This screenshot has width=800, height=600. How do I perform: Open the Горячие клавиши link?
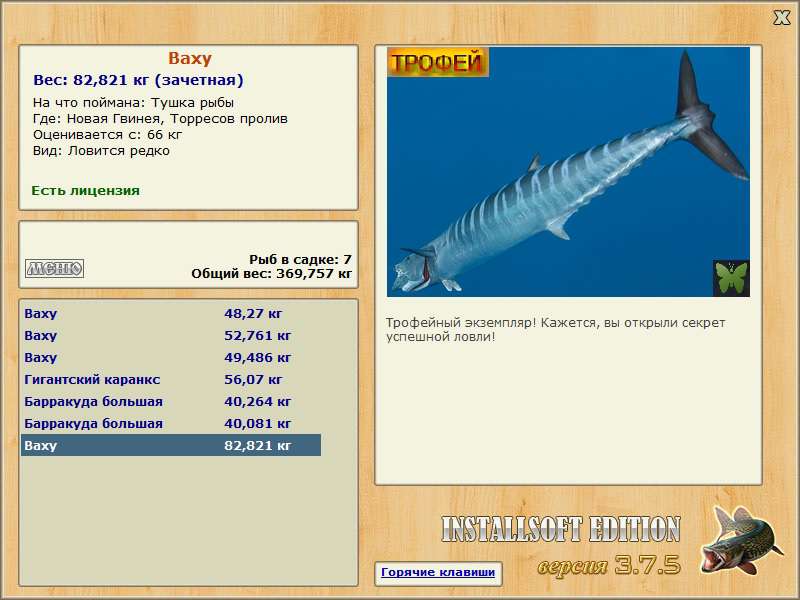click(x=438, y=572)
